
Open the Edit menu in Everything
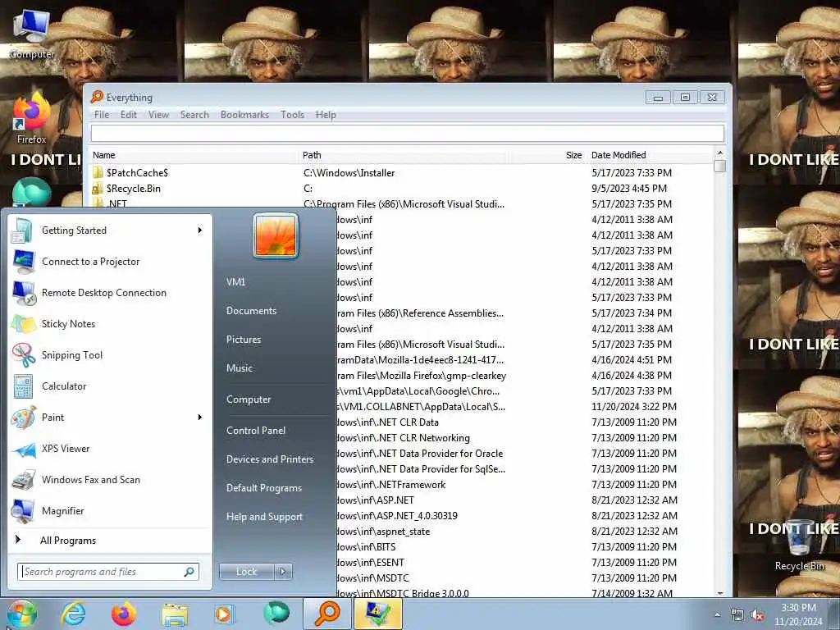tap(129, 115)
